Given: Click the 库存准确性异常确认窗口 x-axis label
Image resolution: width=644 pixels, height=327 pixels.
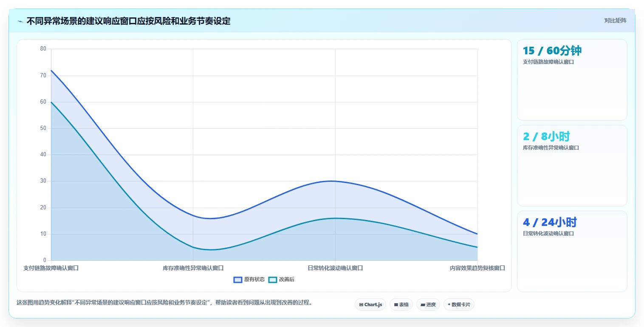Looking at the screenshot, I should [193, 268].
